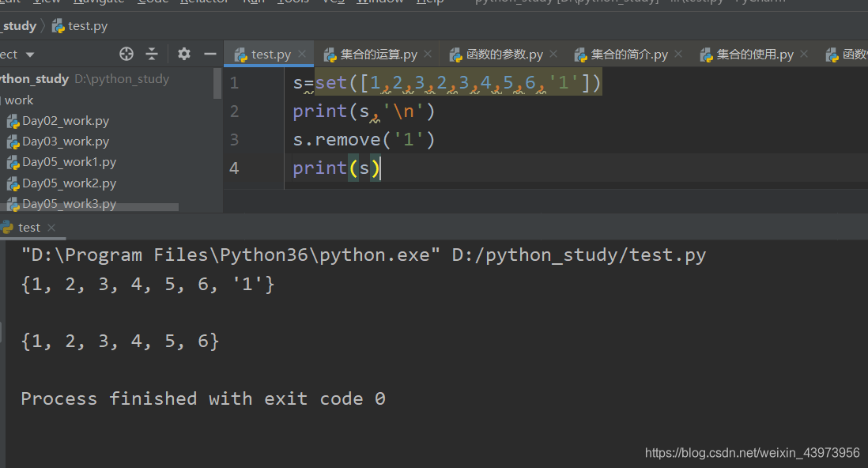The image size is (868, 468).
Task: Click the test run tab in Run panel
Action: (28, 228)
